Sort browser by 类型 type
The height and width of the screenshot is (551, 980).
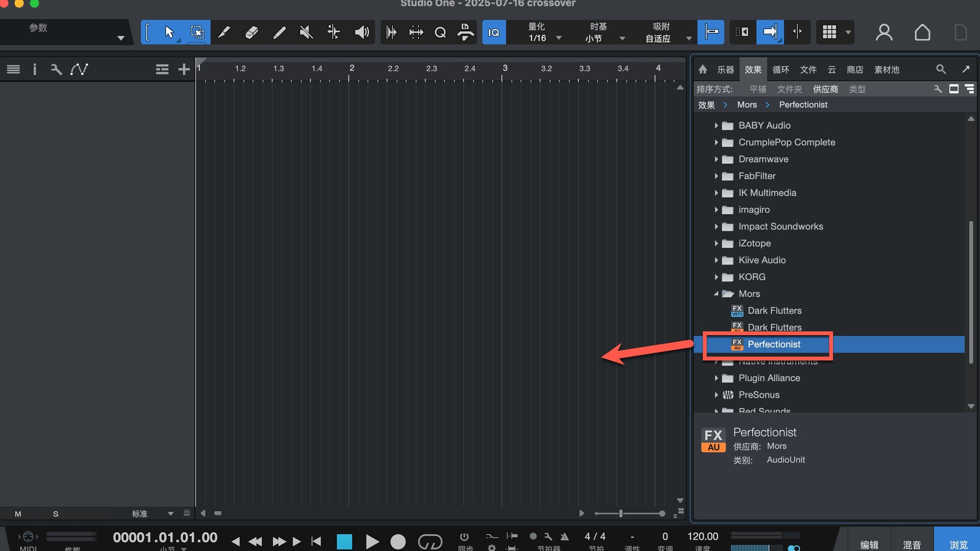(x=857, y=89)
